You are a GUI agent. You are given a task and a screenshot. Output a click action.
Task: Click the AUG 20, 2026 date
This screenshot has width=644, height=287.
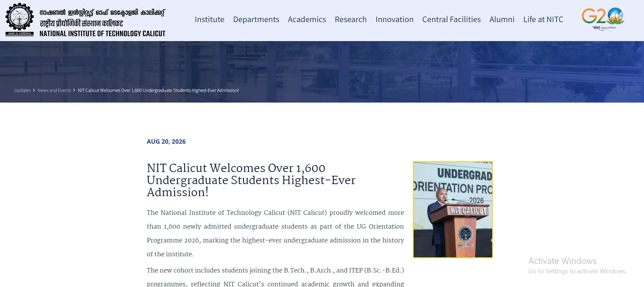click(166, 142)
